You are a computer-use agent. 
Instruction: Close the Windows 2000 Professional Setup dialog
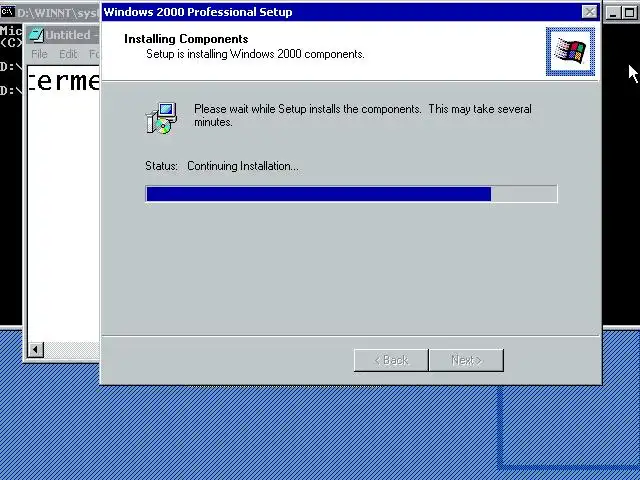[589, 12]
